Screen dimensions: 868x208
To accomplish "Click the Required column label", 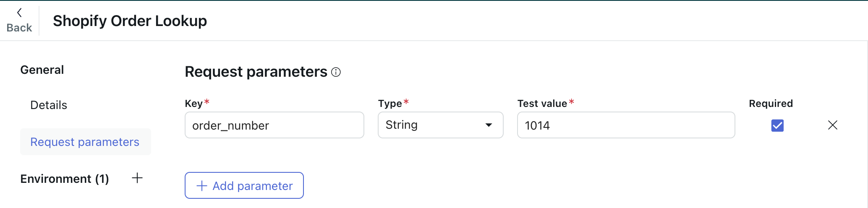I will [x=771, y=103].
